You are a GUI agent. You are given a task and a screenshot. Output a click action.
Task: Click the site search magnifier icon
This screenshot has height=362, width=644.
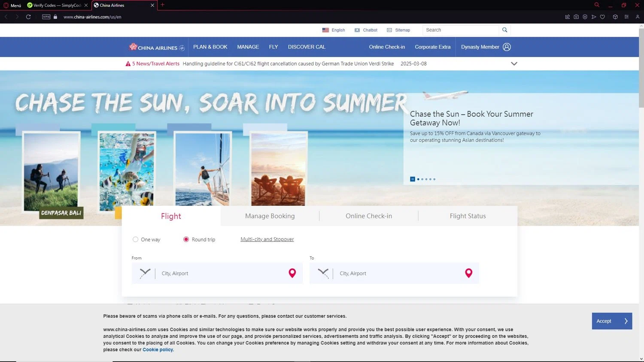(x=505, y=30)
